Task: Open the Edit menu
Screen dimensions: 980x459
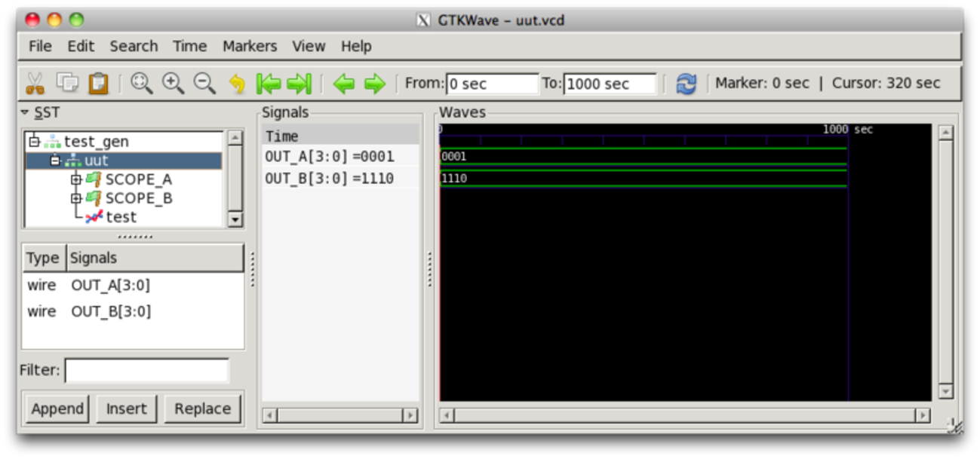Action: (x=81, y=46)
